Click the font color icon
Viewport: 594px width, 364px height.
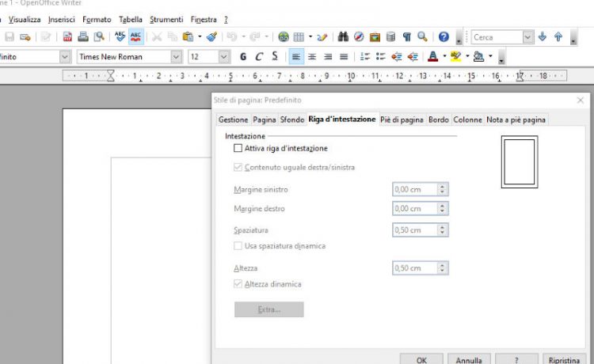tap(432, 57)
